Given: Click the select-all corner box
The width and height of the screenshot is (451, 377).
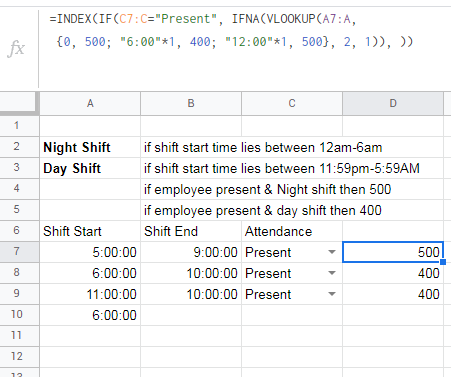Looking at the screenshot, I should click(19, 104).
